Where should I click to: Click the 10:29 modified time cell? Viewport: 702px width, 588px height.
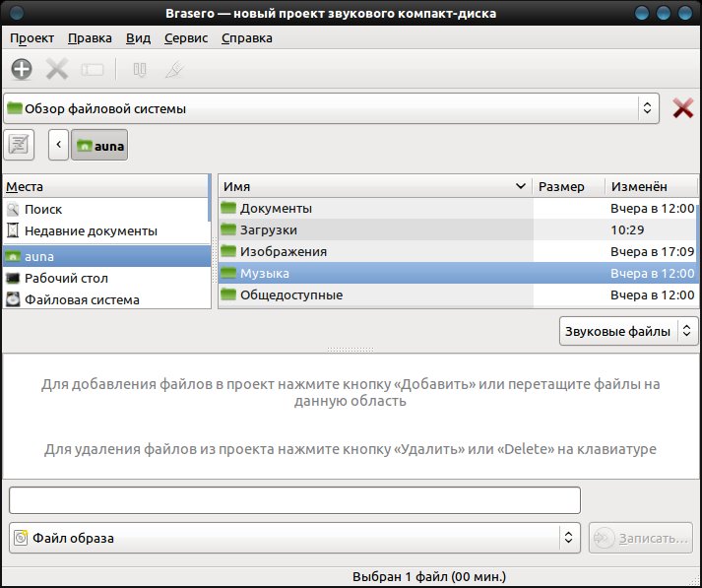(627, 229)
